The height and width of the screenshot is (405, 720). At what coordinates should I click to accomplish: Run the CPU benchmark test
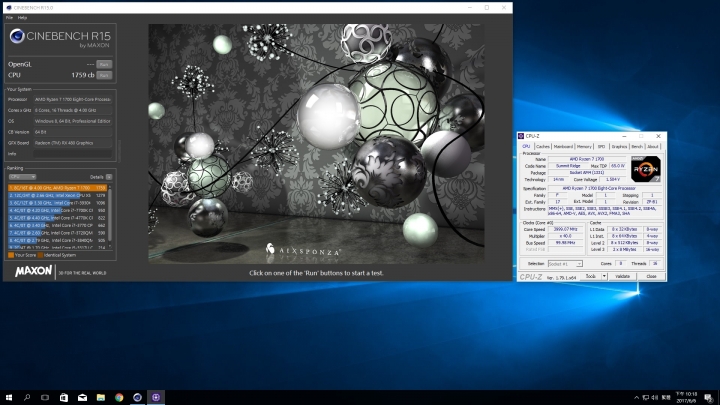pyautogui.click(x=104, y=75)
